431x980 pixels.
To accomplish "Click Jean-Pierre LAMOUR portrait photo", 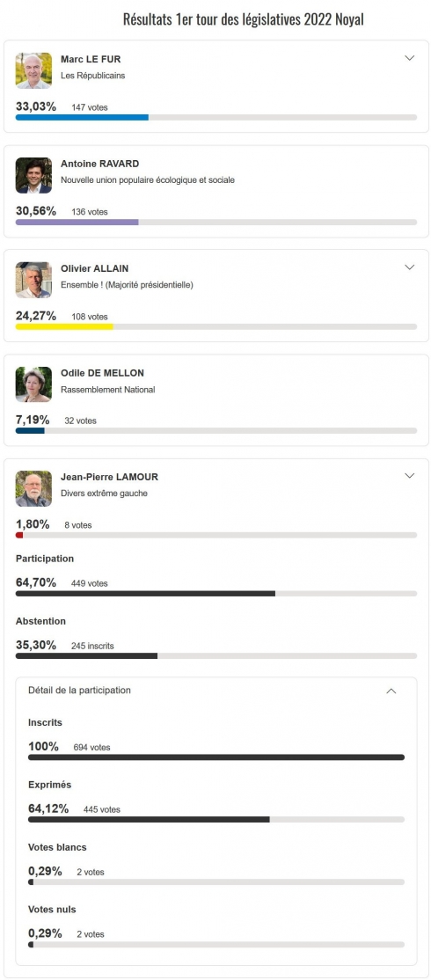I will click(x=33, y=489).
